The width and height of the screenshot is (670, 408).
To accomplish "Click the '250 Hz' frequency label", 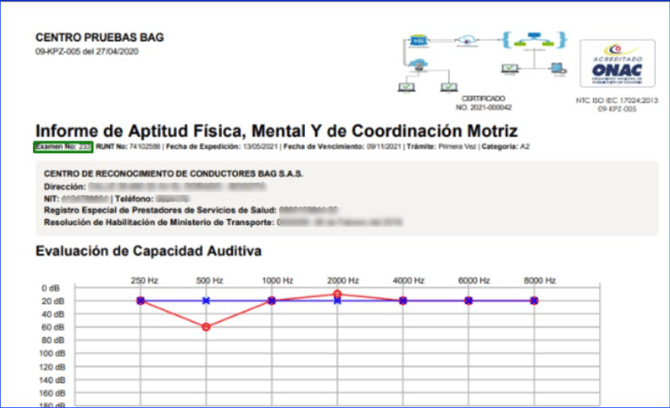I will [144, 281].
